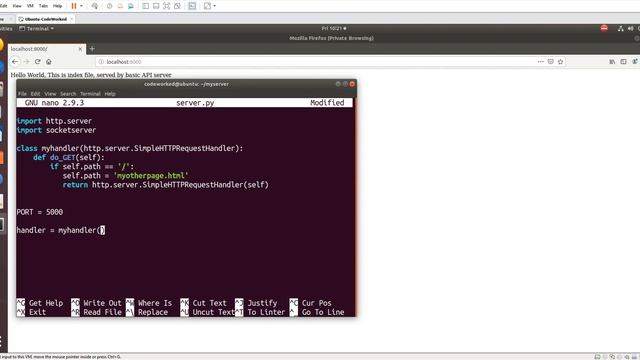Open the dropdown arrow next to the pause button

coord(81,6)
